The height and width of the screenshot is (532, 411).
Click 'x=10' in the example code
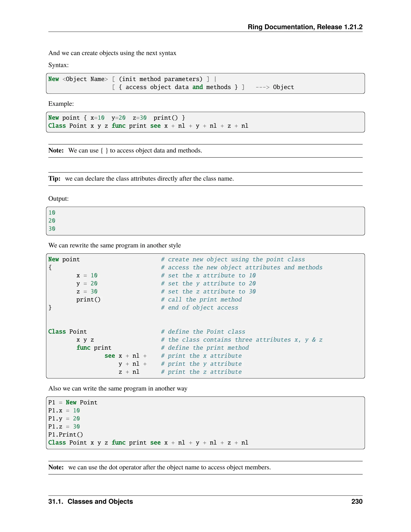(x=97, y=118)
